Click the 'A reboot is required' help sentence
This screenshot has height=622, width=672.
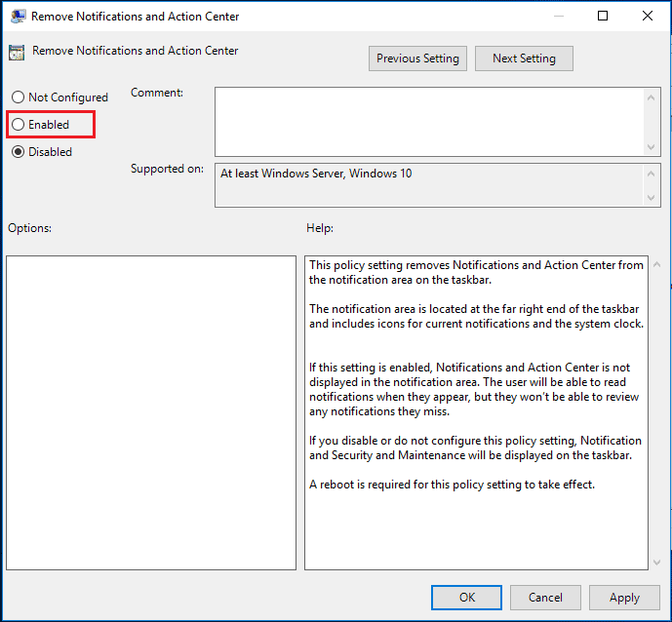pos(452,485)
